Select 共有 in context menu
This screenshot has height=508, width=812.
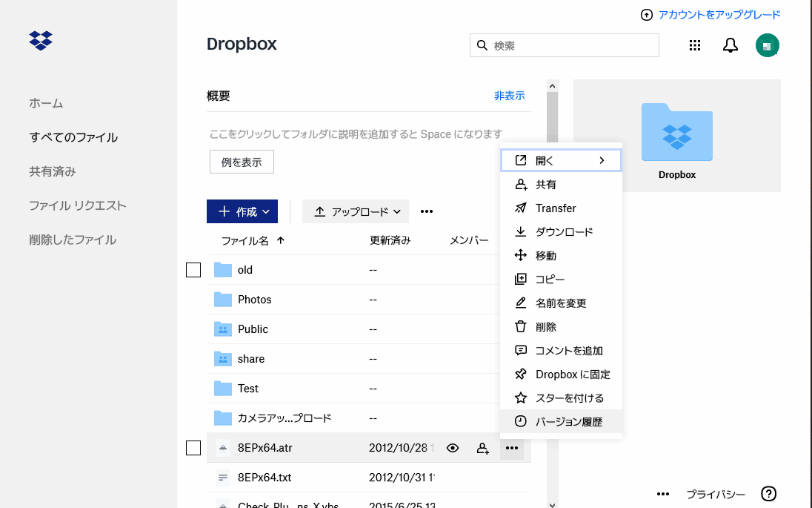561,185
